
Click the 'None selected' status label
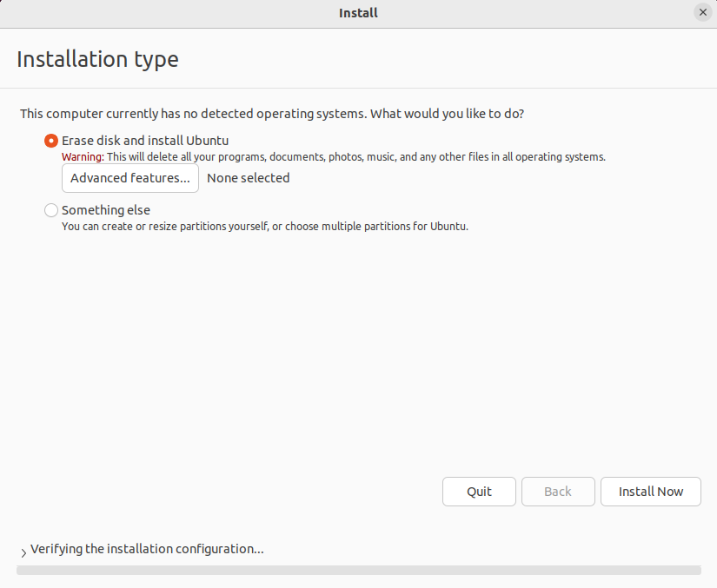click(249, 178)
